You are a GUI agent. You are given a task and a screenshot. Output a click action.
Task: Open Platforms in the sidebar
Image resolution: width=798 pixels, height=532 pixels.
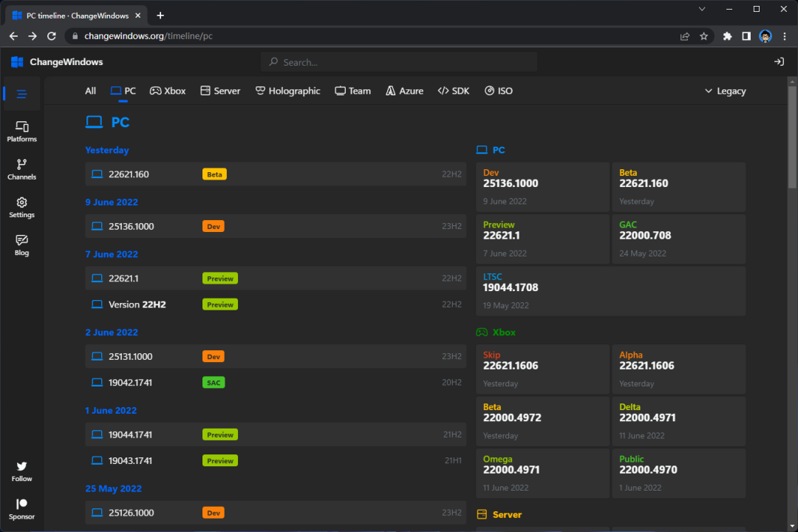21,132
